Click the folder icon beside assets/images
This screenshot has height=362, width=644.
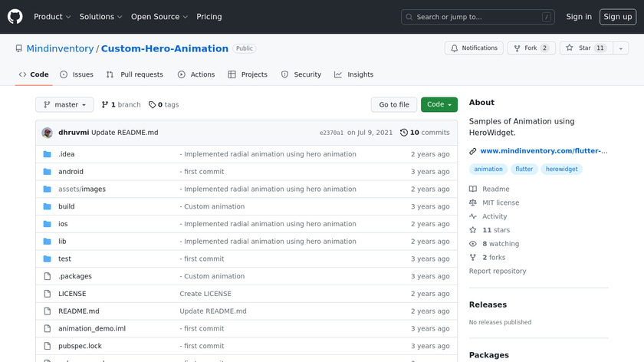pos(48,189)
